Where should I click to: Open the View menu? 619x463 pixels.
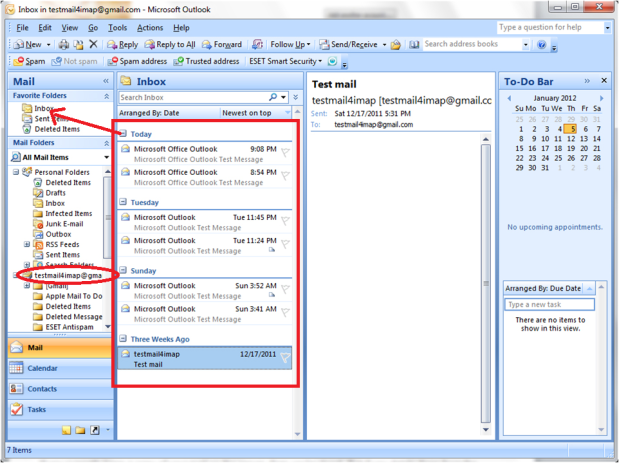click(x=69, y=28)
